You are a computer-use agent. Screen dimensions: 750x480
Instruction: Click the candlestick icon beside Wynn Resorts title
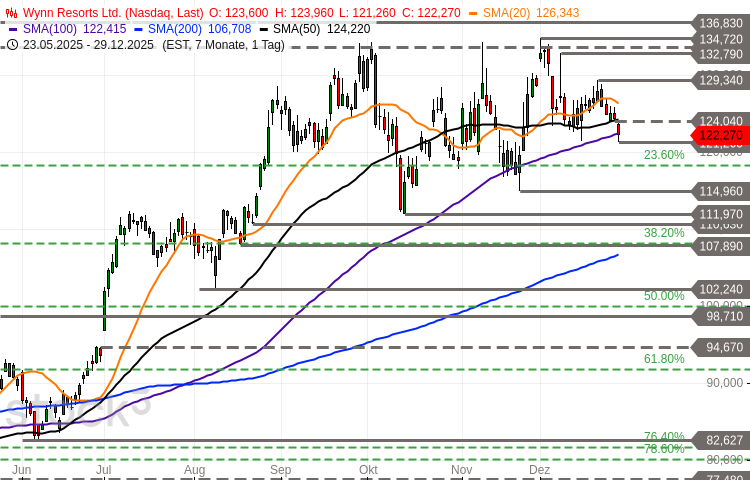coord(11,13)
